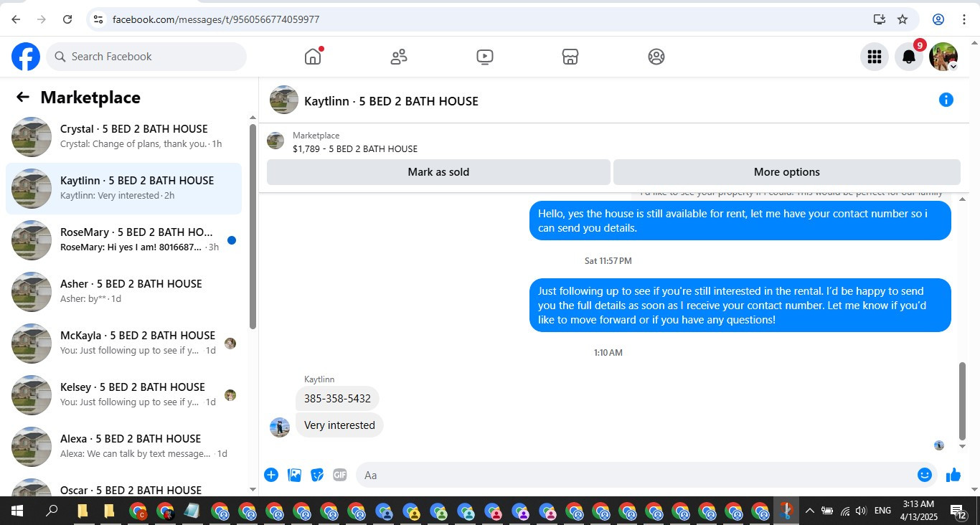
Task: Click the phone number message 385-358-5432
Action: [x=337, y=398]
